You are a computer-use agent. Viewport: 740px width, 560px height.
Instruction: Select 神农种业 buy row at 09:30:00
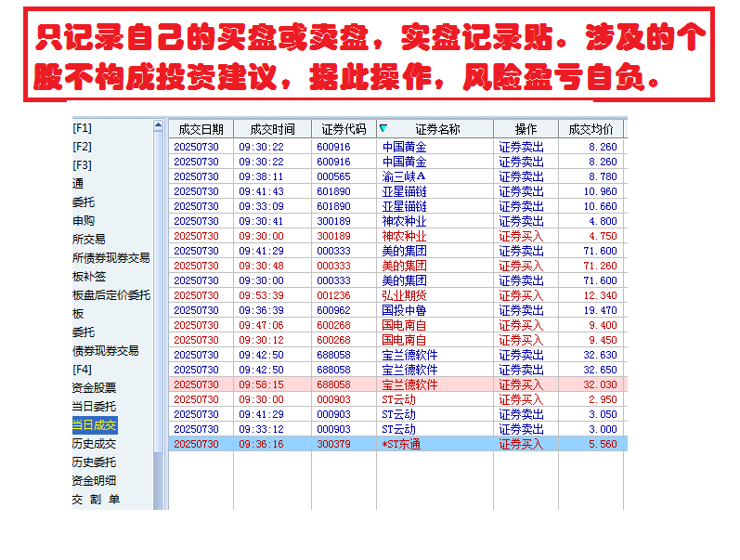point(397,236)
